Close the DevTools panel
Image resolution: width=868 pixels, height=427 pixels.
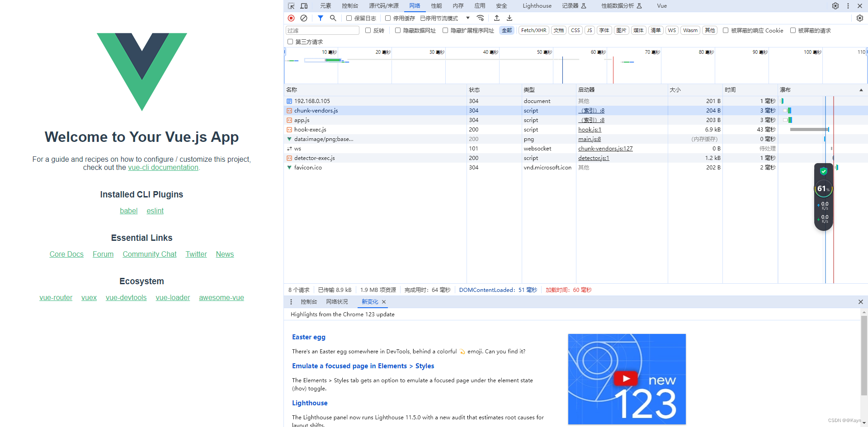[860, 6]
